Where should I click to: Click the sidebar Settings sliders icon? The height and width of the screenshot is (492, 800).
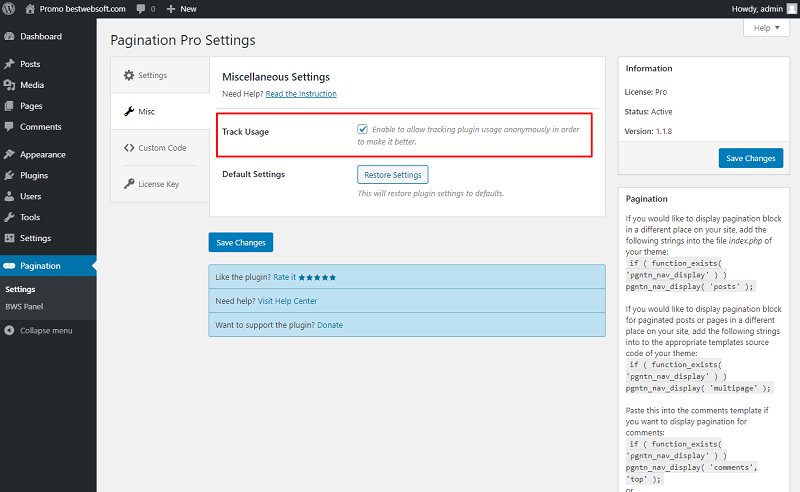(9, 238)
